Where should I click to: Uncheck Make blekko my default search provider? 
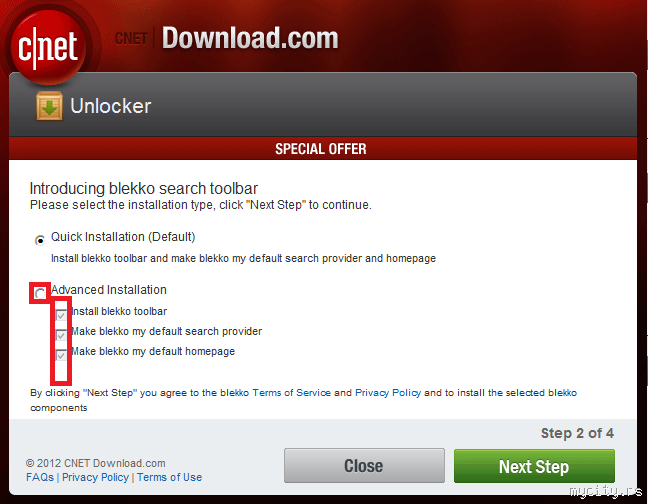pyautogui.click(x=61, y=335)
